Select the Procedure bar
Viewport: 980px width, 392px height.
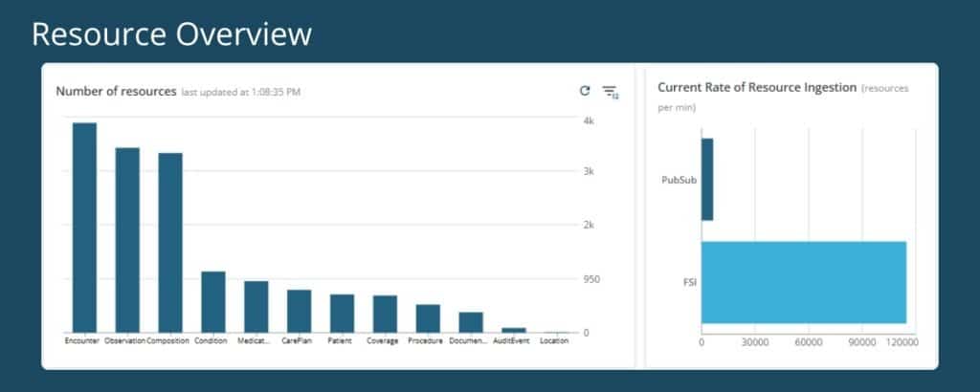[428, 318]
